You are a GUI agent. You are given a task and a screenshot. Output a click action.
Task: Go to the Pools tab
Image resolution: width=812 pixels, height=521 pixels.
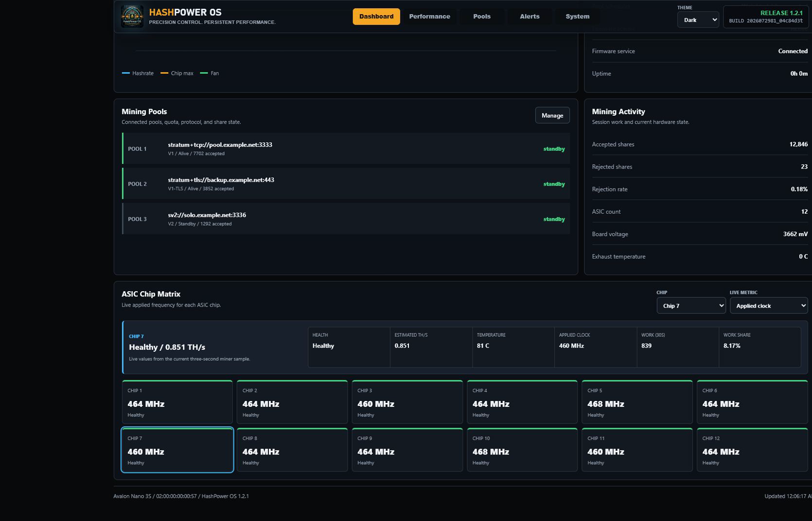482,17
